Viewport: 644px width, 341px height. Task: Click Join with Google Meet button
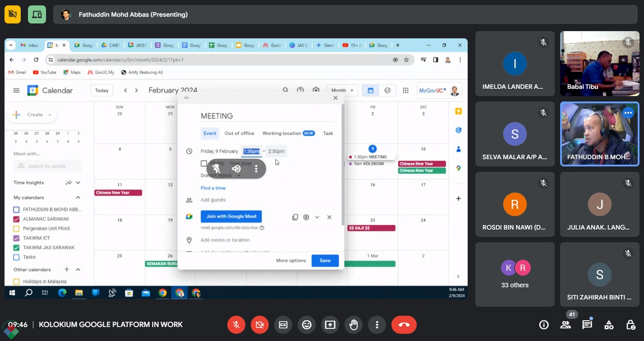coord(231,217)
